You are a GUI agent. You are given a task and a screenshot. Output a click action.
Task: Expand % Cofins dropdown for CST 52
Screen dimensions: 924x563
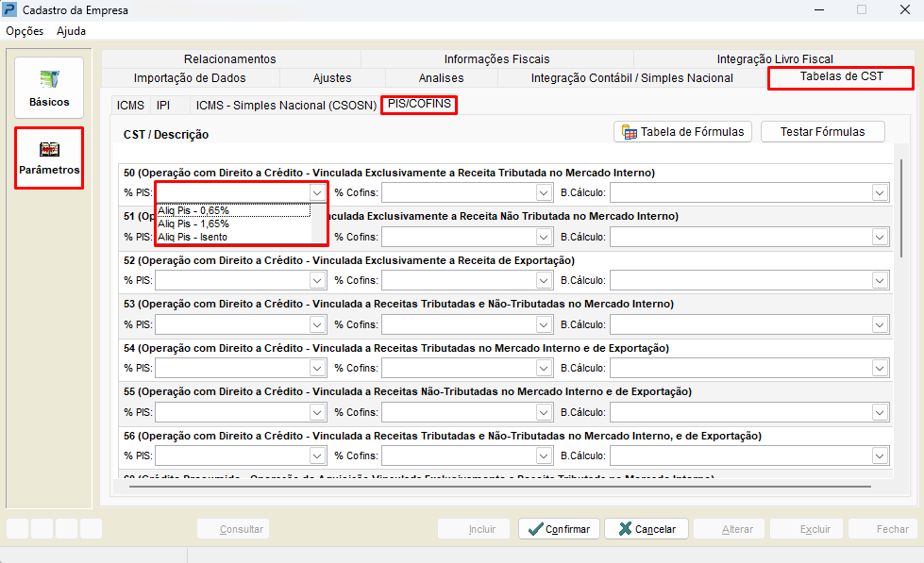click(x=544, y=280)
